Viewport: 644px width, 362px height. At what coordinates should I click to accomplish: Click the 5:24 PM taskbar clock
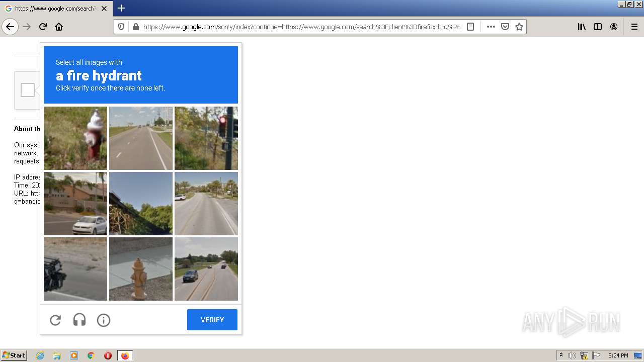coord(618,355)
